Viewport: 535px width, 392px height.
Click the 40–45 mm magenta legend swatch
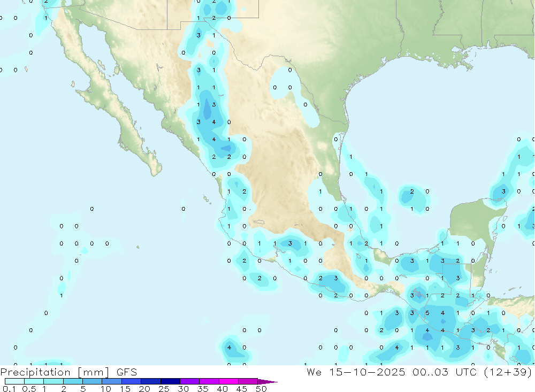point(228,381)
